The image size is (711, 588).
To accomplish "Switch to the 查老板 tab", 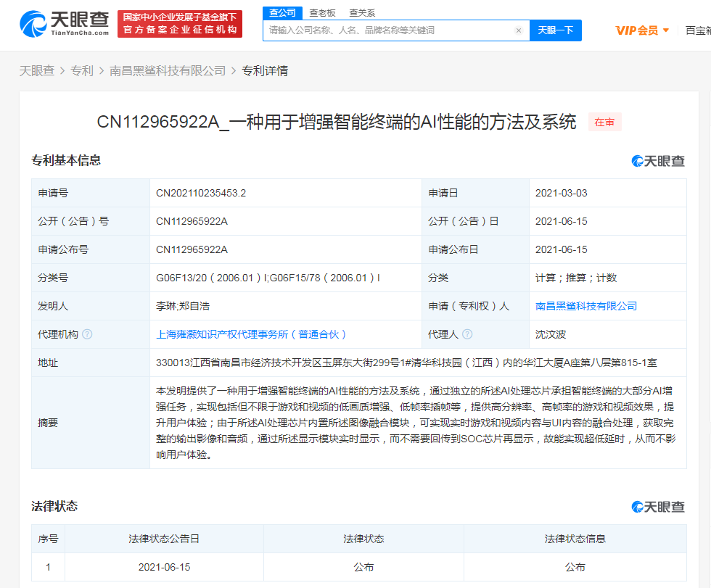I will click(x=322, y=13).
